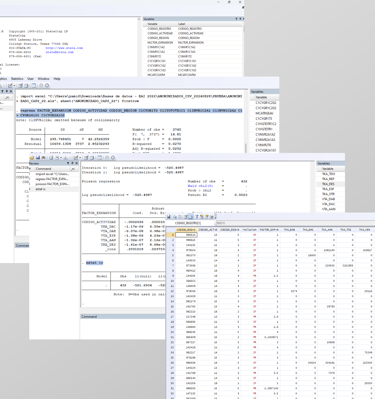Select VTA_AAN in front Variables panel
The image size is (375, 399).
pos(328,209)
